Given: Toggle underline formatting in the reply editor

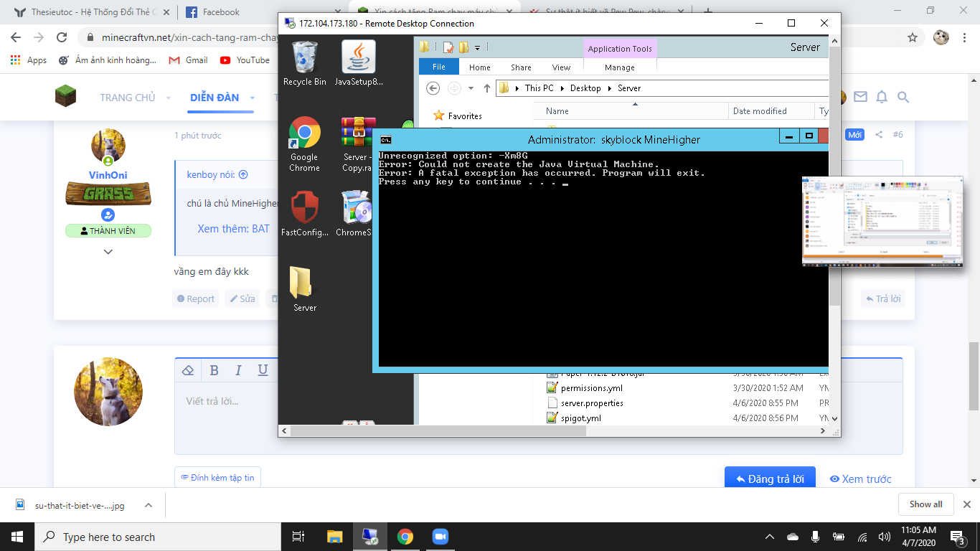Looking at the screenshot, I should (x=263, y=370).
